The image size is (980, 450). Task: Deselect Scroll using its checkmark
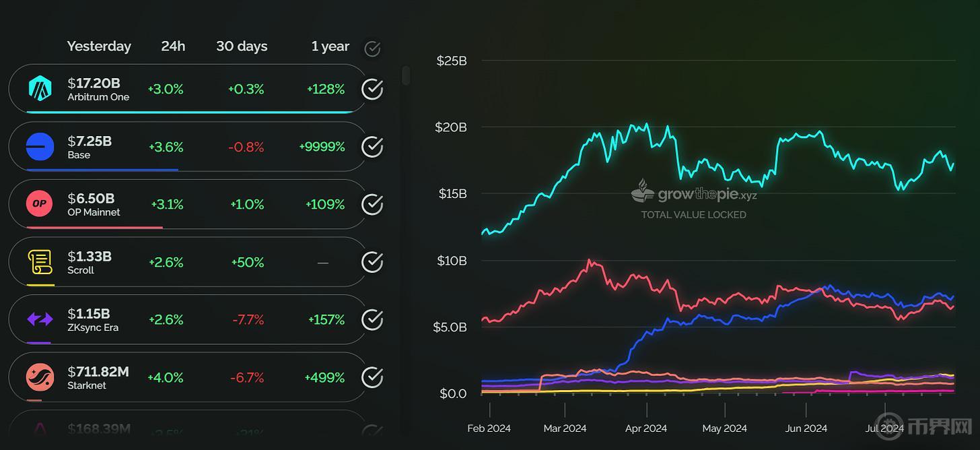tap(372, 262)
